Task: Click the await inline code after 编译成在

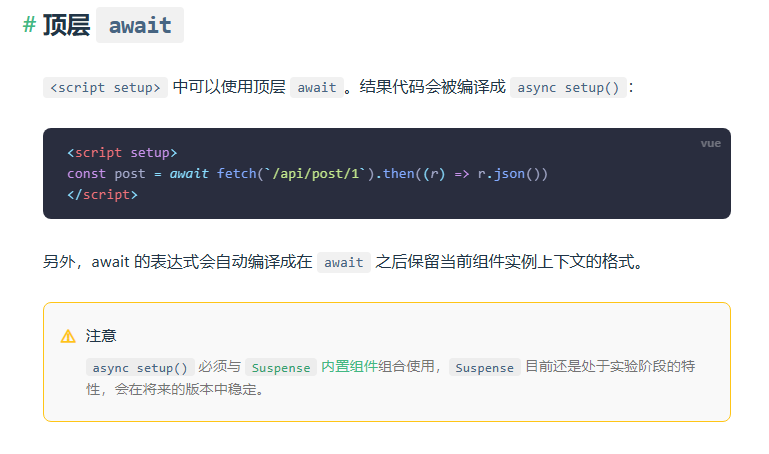Action: tap(344, 262)
